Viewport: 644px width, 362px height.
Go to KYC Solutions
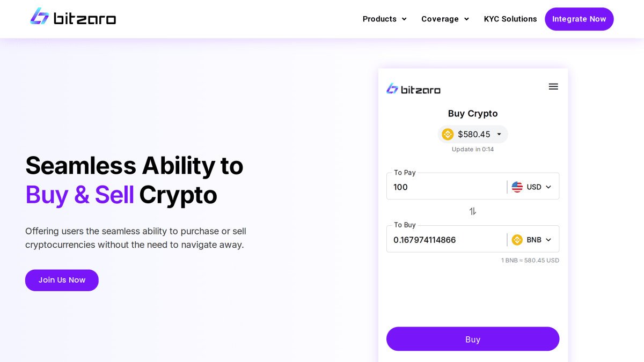(510, 19)
